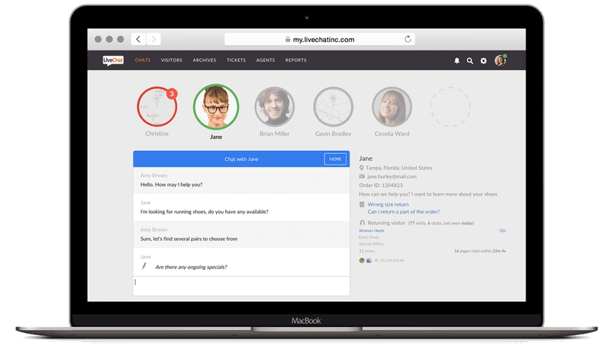Open Christine's chat with 3 unread
613x364 pixels.
coord(157,107)
